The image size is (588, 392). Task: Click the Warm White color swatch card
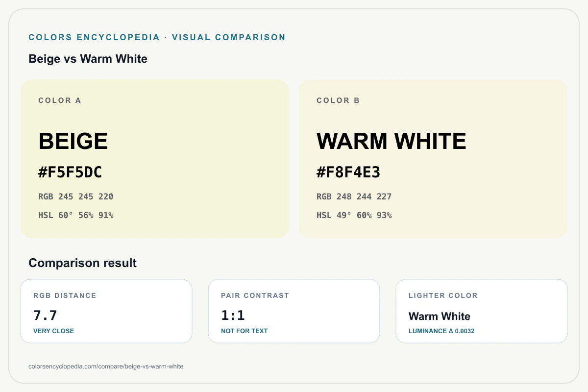point(433,159)
